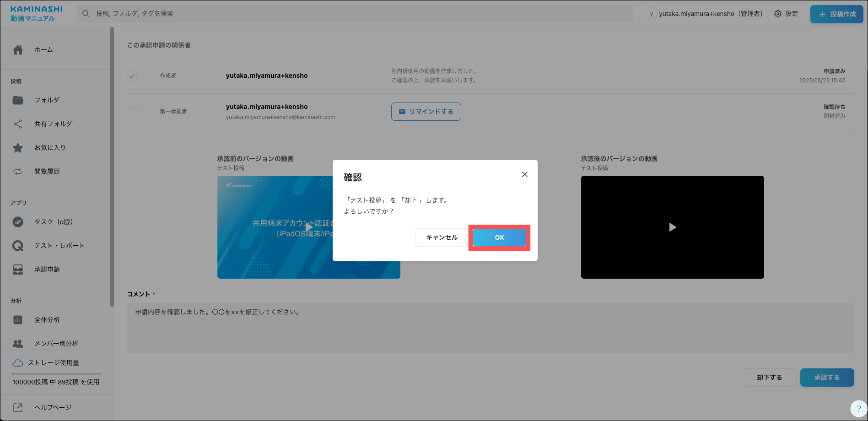Screen dimensions: 868x421
Task: Click the checkmark icon for タスク (α版)
Action: [x=18, y=222]
